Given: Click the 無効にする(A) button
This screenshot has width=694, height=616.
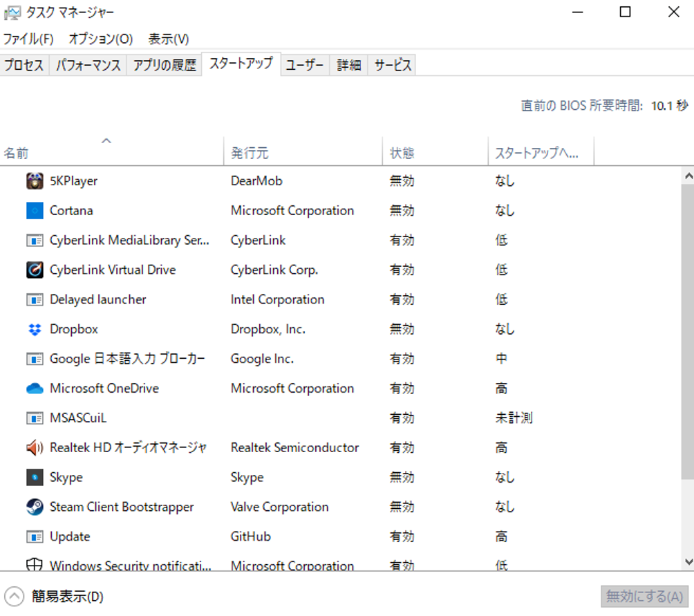Looking at the screenshot, I should pyautogui.click(x=644, y=596).
